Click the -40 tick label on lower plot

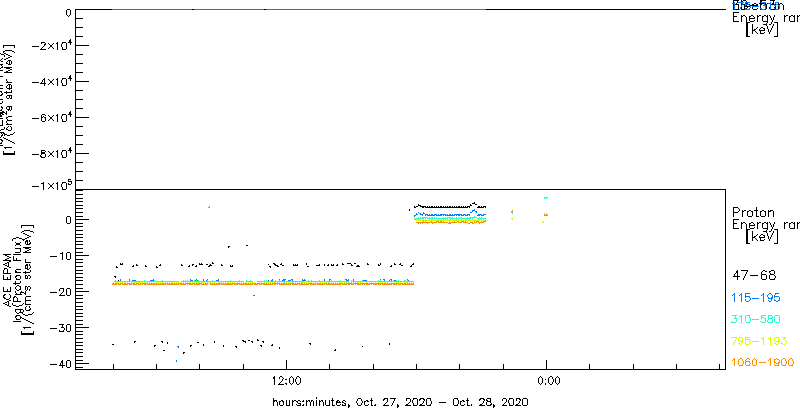[x=61, y=363]
